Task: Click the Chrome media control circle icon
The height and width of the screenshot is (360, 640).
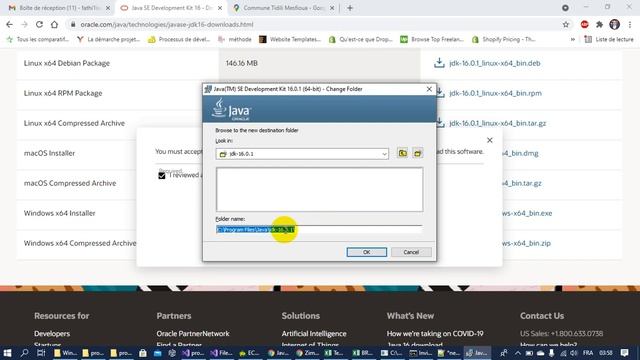Action: pyautogui.click(x=565, y=8)
